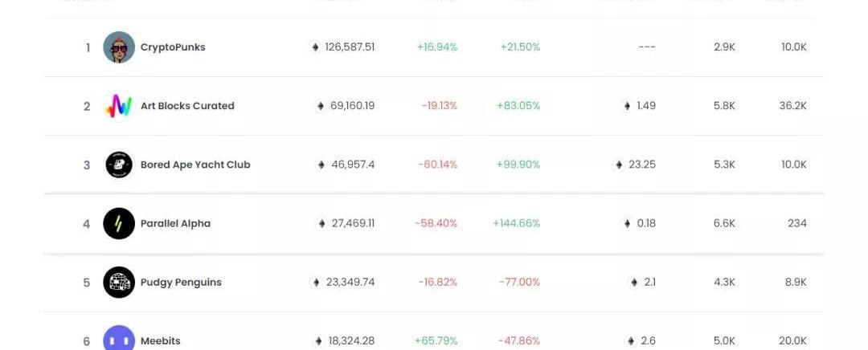Image resolution: width=868 pixels, height=350 pixels.
Task: Open the Meebits collection link
Action: [x=161, y=341]
